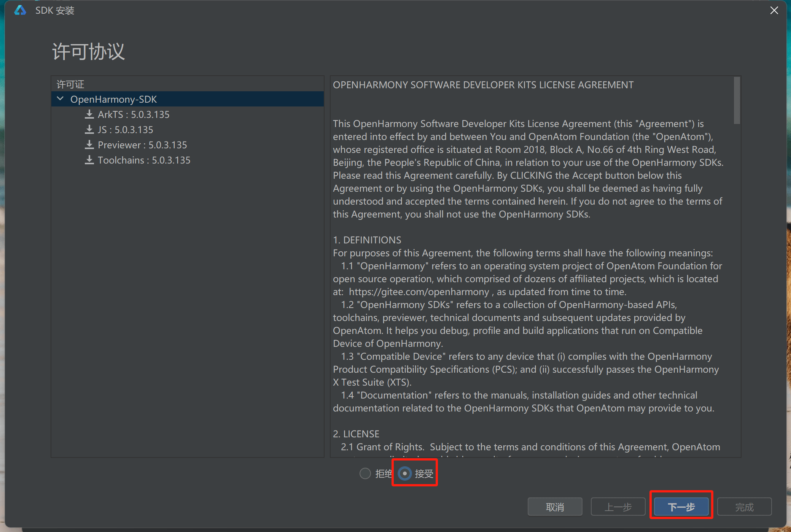The width and height of the screenshot is (791, 532).
Task: Select Toolchains : 5.0.3.135 entry
Action: tap(144, 160)
